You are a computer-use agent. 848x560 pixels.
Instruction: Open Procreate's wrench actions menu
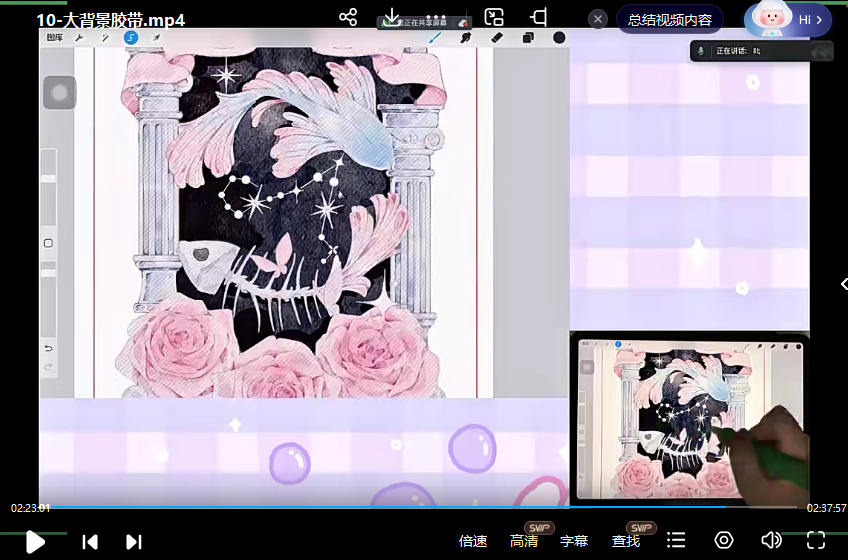[80, 38]
